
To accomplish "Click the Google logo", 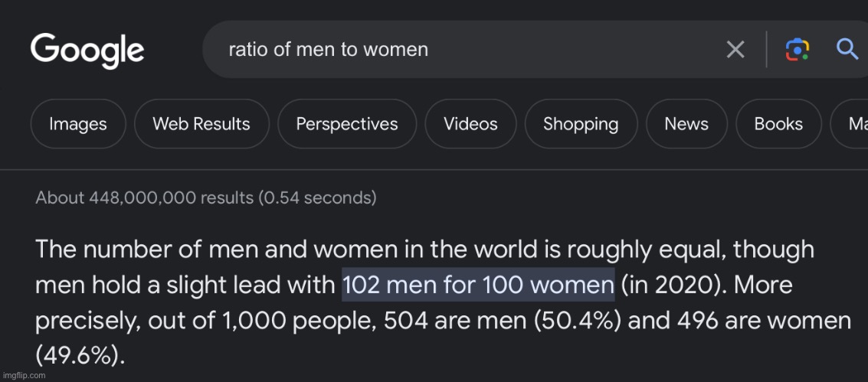I will point(87,51).
